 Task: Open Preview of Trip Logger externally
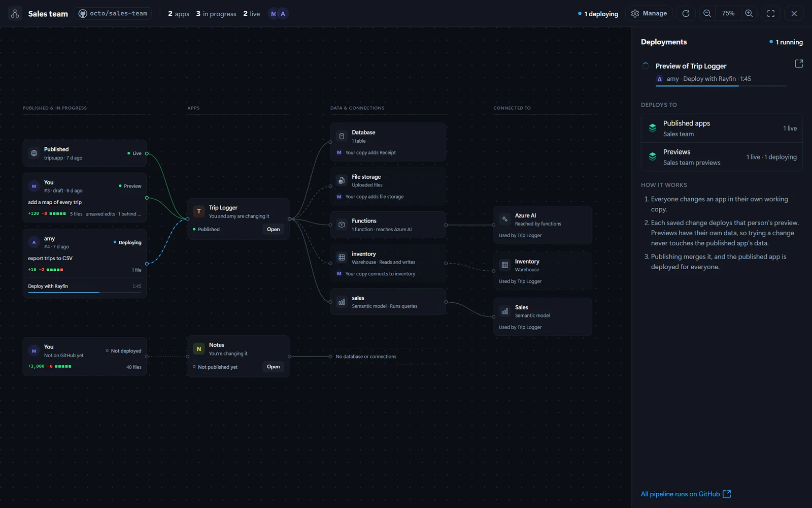click(x=799, y=63)
